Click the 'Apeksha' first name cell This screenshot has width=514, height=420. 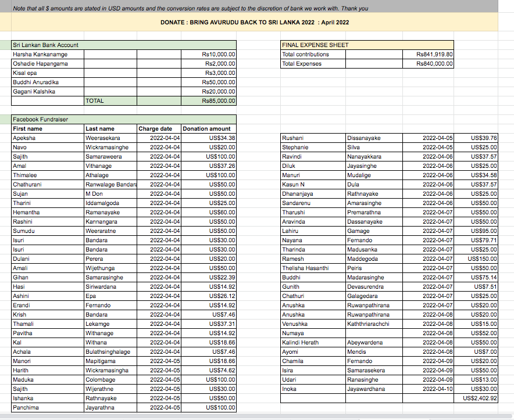[x=48, y=138]
